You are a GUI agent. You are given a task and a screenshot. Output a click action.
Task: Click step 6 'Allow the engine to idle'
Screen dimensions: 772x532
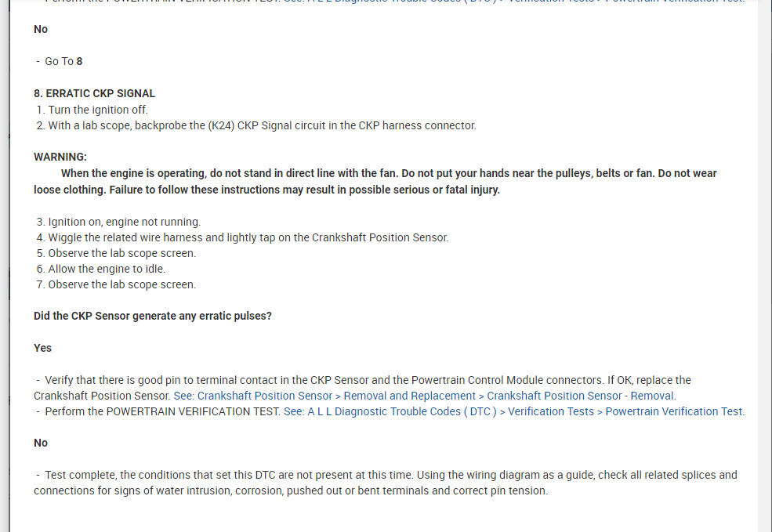107,269
